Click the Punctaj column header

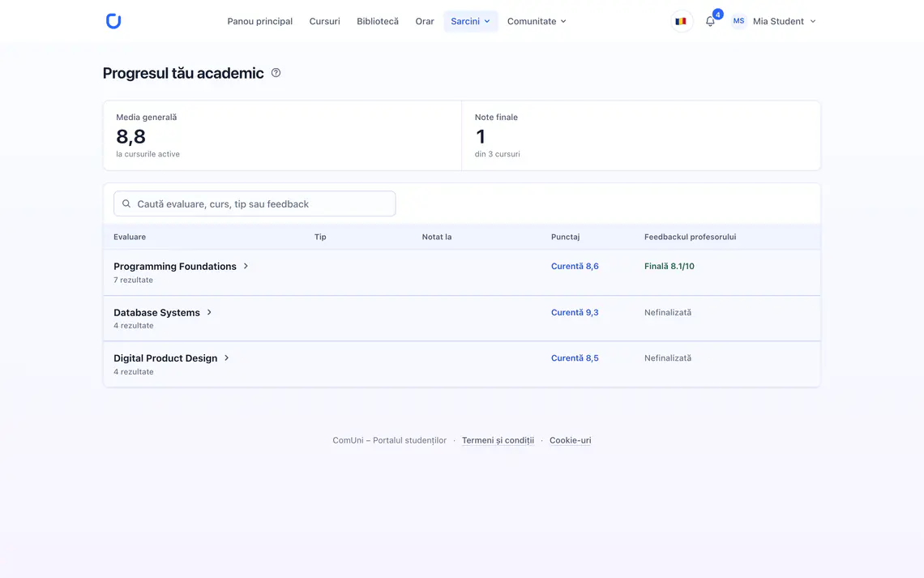tap(565, 237)
